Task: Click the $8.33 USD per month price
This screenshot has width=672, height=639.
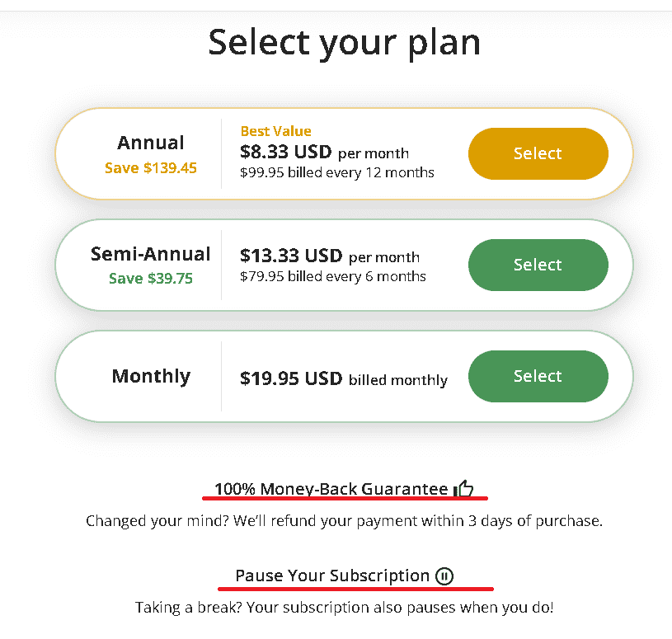Action: (324, 153)
